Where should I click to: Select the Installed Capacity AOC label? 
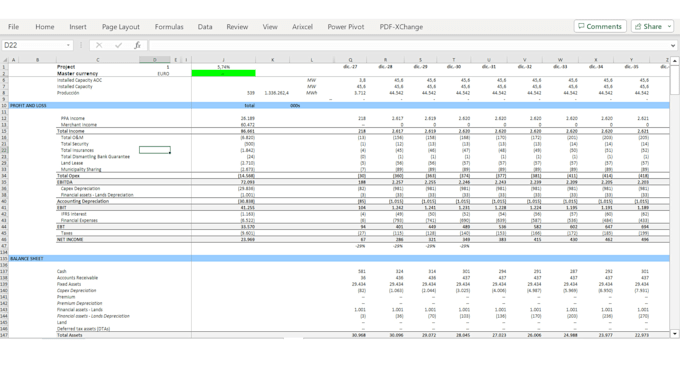79,80
